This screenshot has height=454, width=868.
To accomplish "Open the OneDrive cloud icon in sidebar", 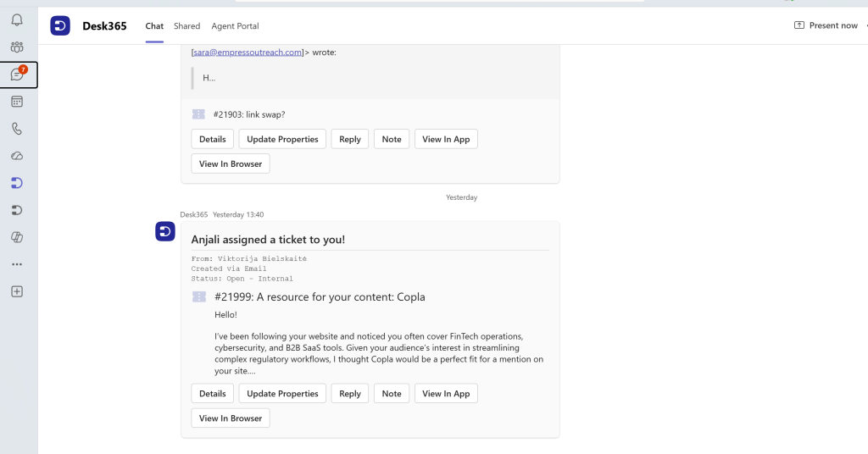I will tap(17, 156).
